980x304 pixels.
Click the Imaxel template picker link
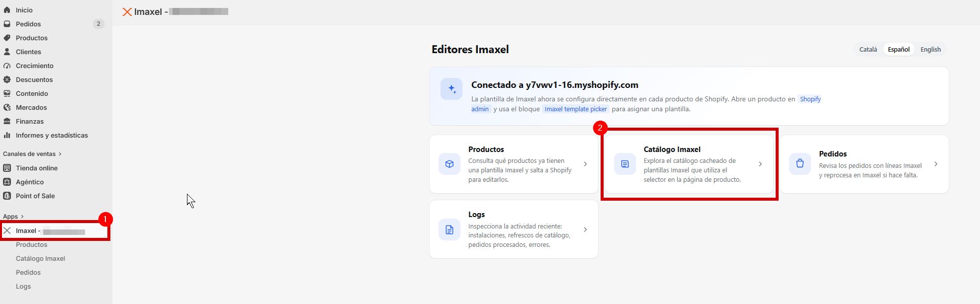[576, 109]
